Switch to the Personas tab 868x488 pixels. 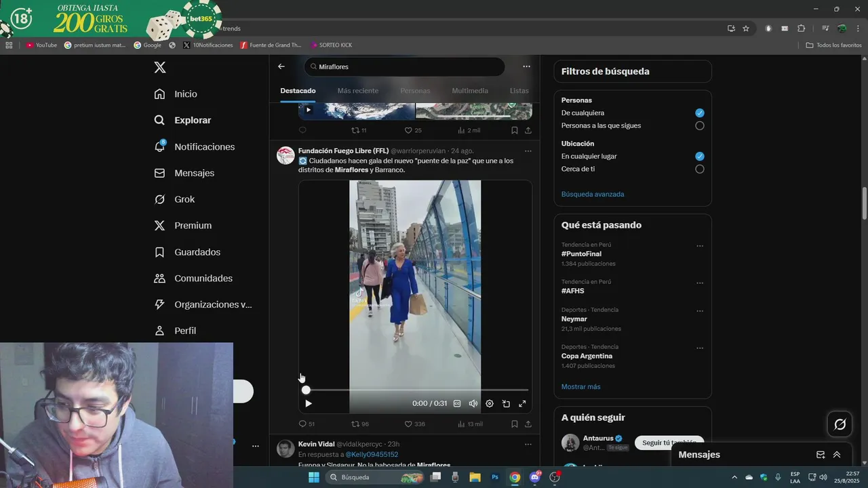coord(415,91)
